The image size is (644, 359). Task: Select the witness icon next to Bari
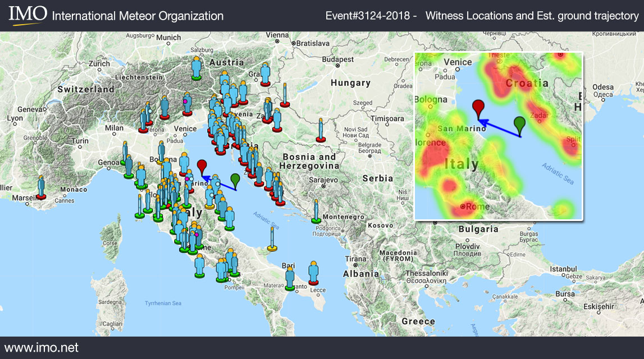[290, 277]
